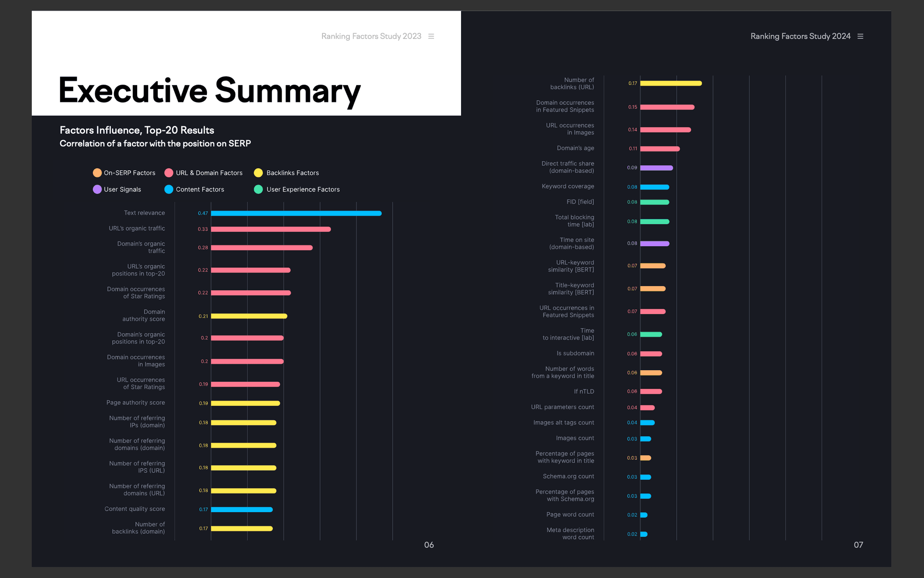Click the Number of backlinks (URL) 0.17 bar
The image size is (924, 578).
pyautogui.click(x=671, y=84)
